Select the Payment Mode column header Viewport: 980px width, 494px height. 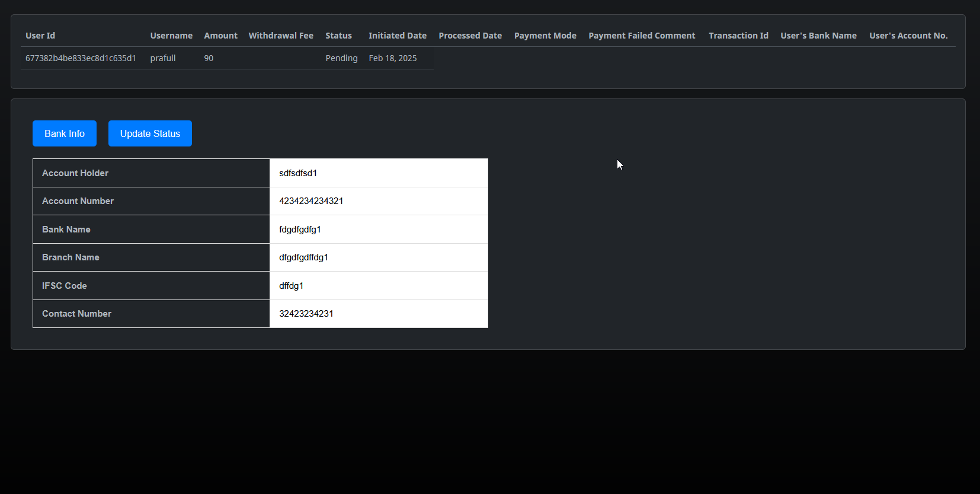545,36
